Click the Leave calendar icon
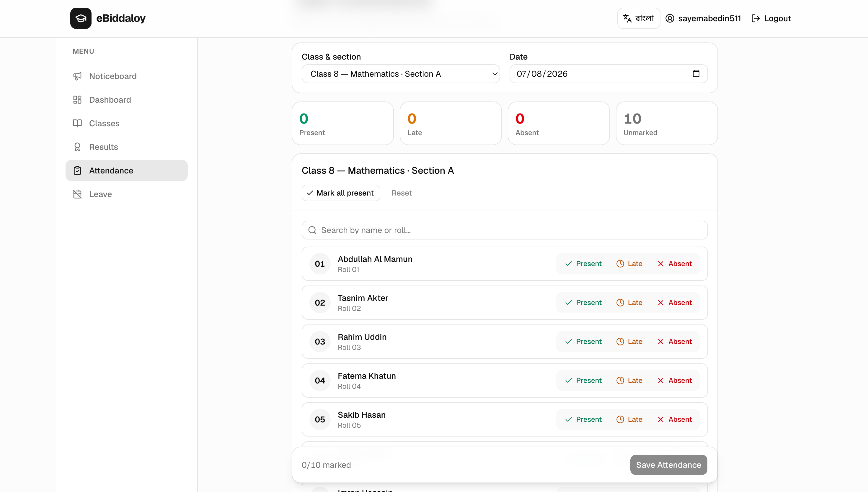The width and height of the screenshot is (868, 492). click(x=77, y=194)
